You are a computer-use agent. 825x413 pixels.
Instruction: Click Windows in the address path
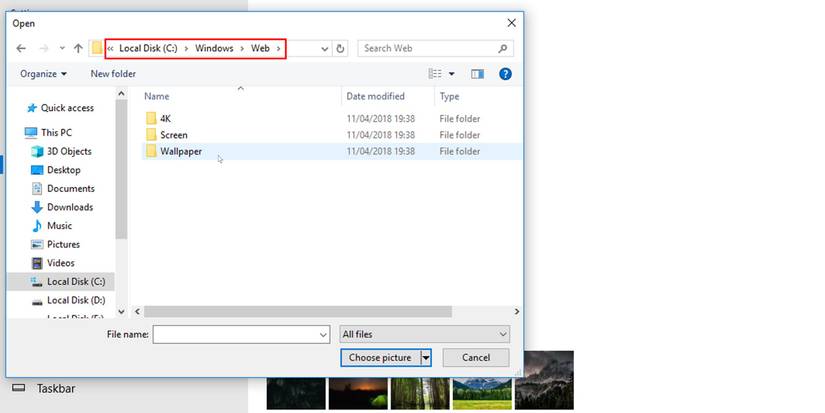pyautogui.click(x=214, y=48)
